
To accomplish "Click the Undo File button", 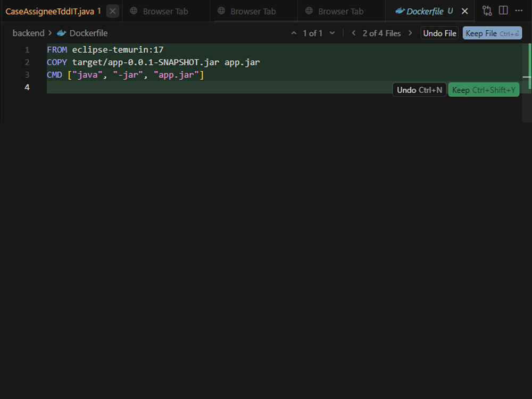I will tap(440, 33).
